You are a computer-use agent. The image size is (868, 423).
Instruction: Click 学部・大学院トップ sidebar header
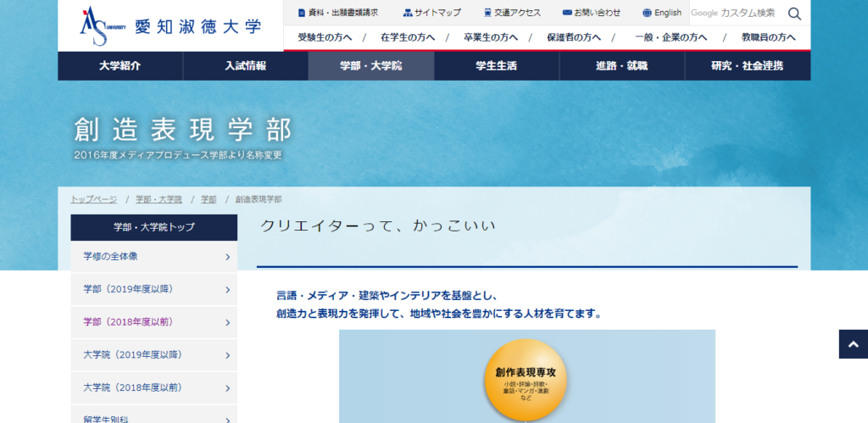(154, 227)
